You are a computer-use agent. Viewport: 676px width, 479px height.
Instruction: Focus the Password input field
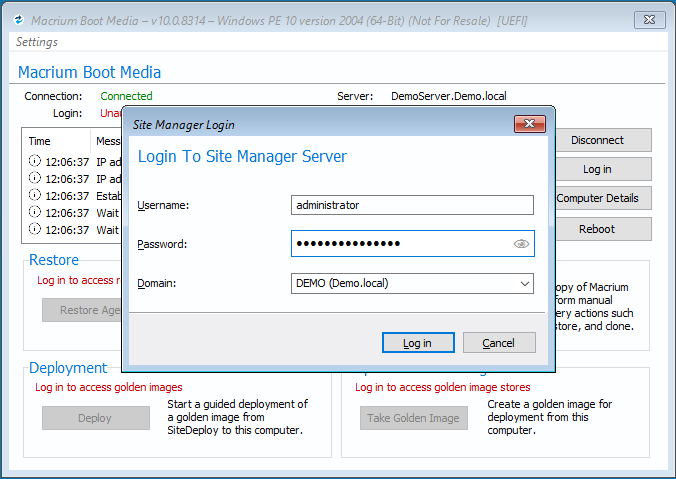coord(413,244)
